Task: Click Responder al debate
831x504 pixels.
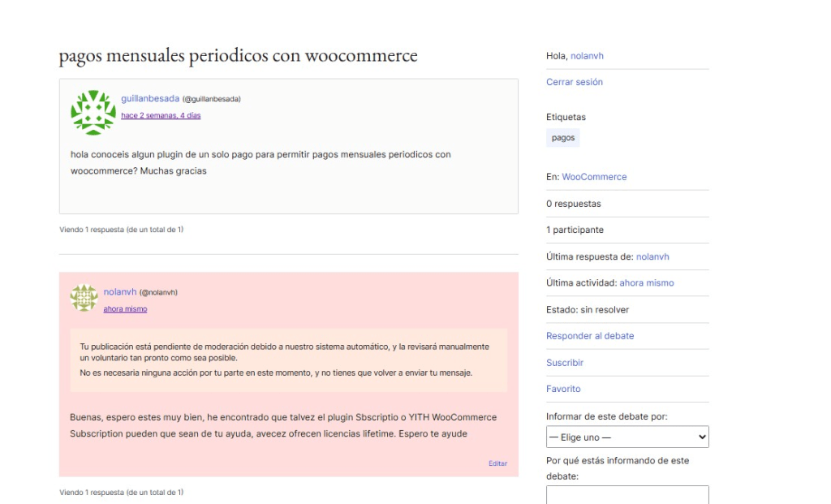Action: click(x=590, y=336)
